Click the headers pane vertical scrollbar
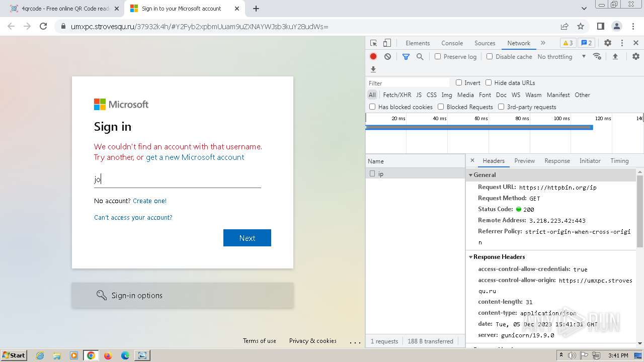 coord(640,211)
